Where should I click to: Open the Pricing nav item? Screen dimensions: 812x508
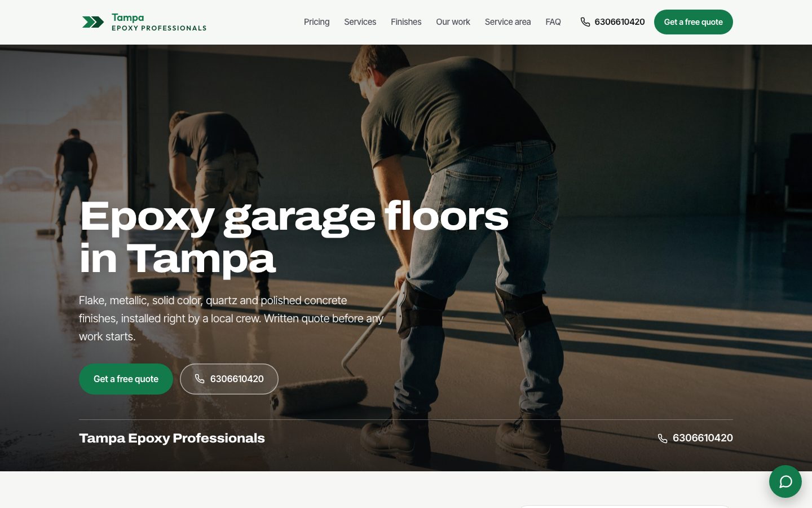317,22
